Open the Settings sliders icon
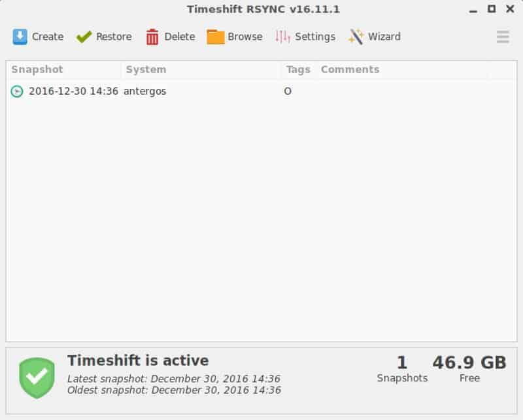 pyautogui.click(x=282, y=37)
